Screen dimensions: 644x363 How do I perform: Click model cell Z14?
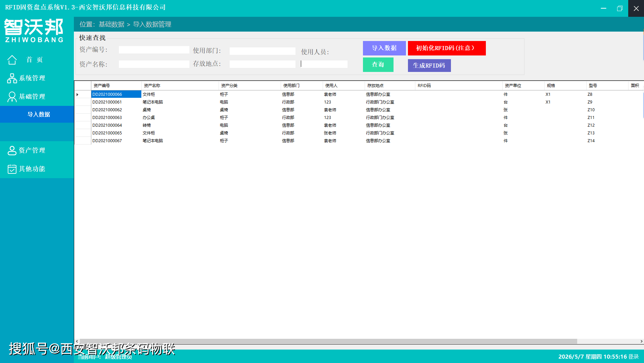(x=607, y=141)
